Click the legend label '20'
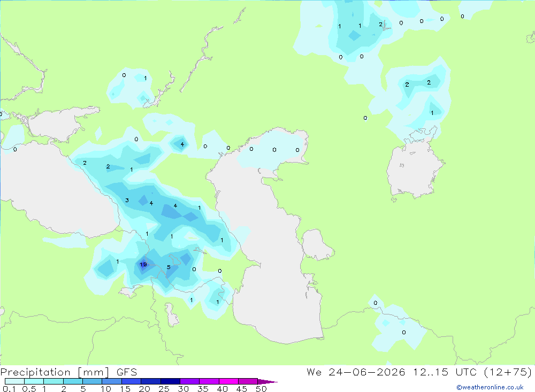 (144, 389)
